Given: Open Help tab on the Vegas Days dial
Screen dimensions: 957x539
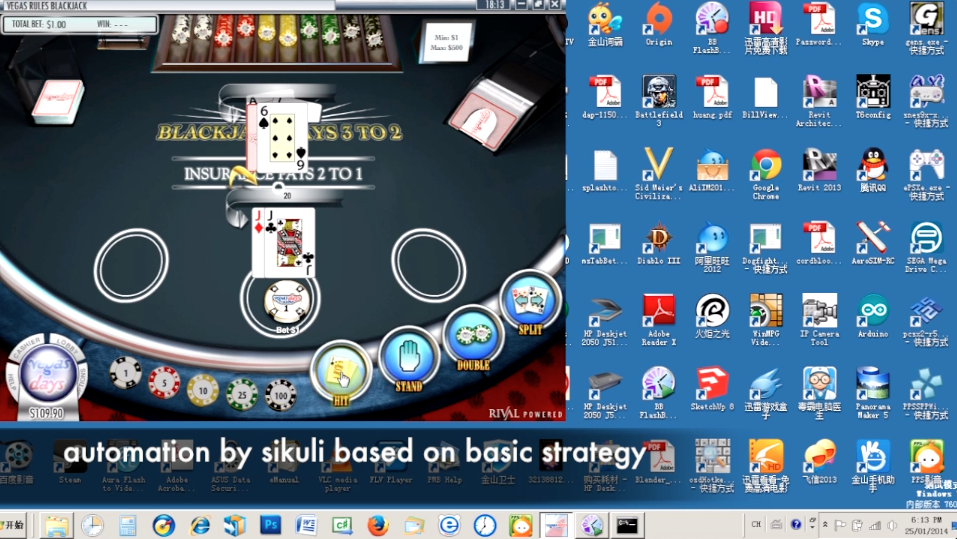Looking at the screenshot, I should (x=11, y=382).
